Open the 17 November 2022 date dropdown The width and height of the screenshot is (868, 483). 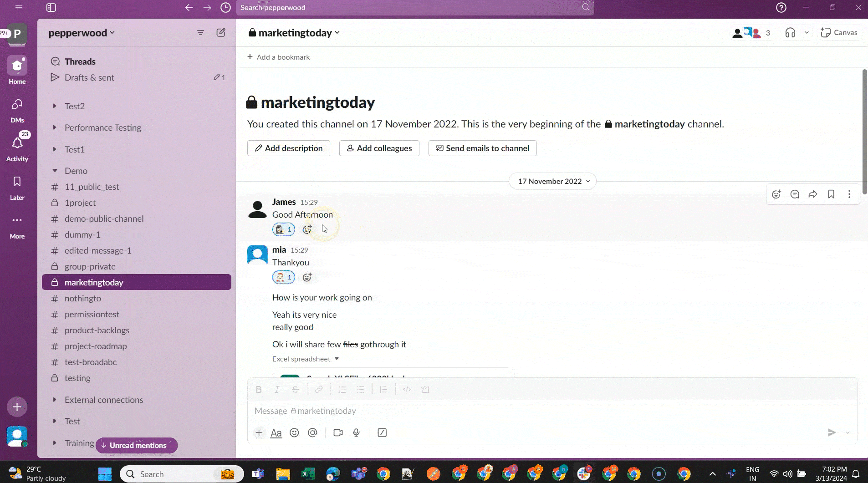pos(552,181)
